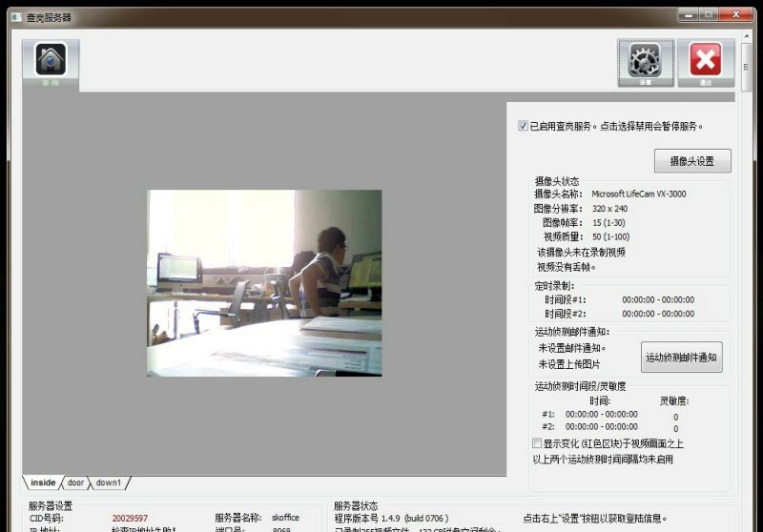The height and width of the screenshot is (532, 763).
Task: Minimize the 查岗服务器 window
Action: tap(688, 15)
